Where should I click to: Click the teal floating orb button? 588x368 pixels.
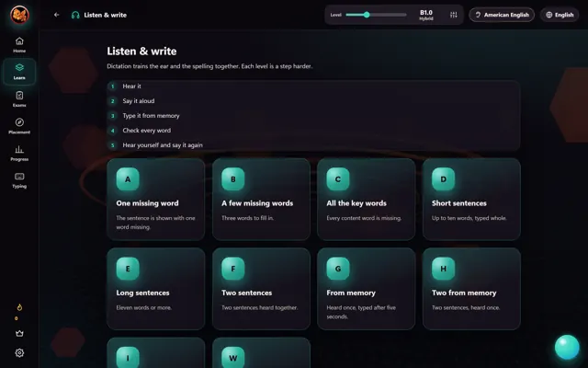[x=567, y=347]
